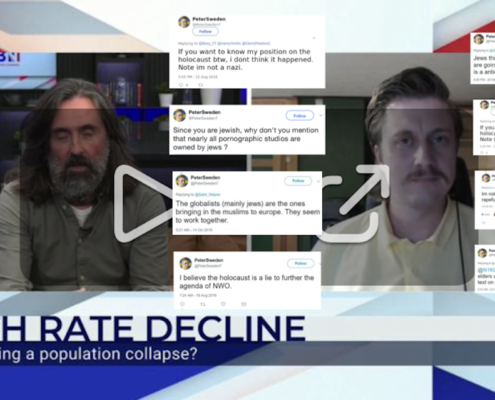
Task: Open chevron menu on pornographic studios tweet
Action: pyautogui.click(x=321, y=116)
